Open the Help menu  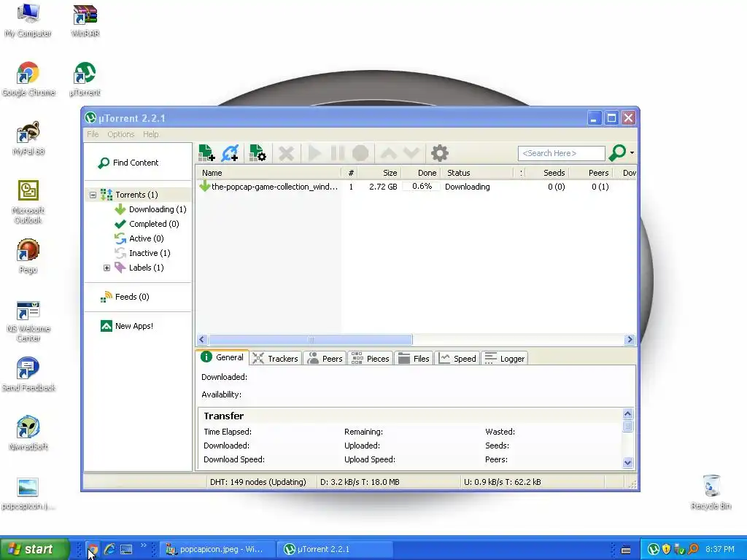(x=150, y=134)
